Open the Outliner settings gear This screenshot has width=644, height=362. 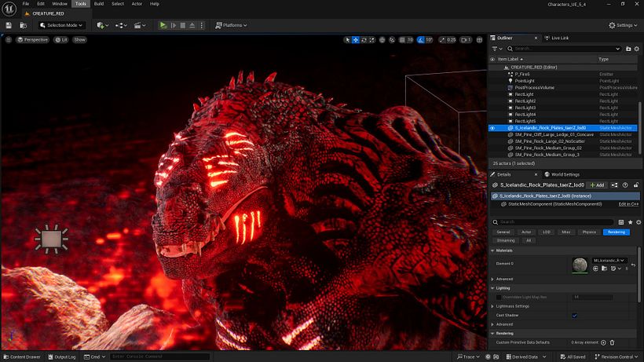(637, 49)
